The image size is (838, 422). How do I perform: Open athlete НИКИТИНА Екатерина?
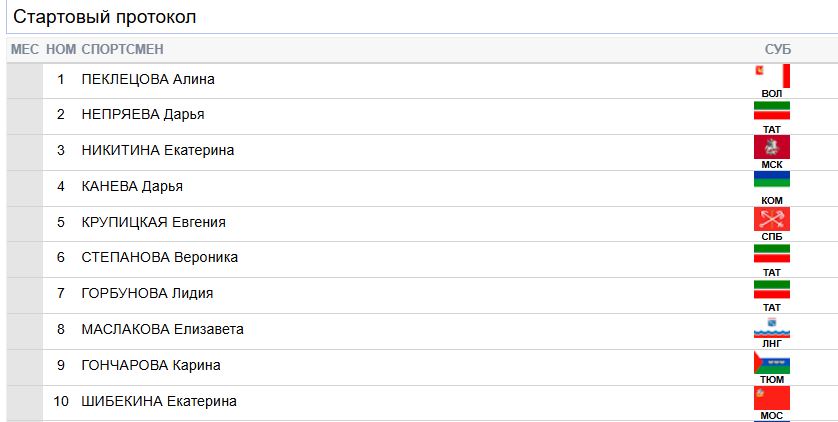pyautogui.click(x=158, y=150)
